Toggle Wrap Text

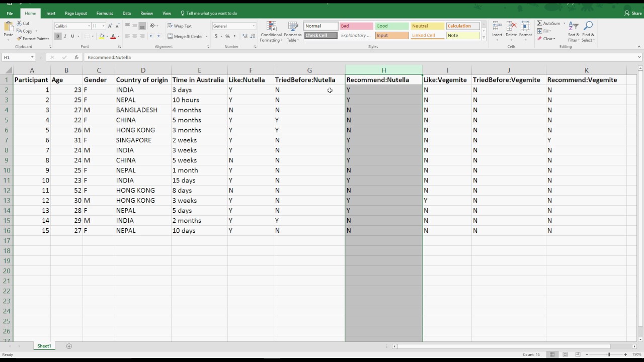(180, 26)
